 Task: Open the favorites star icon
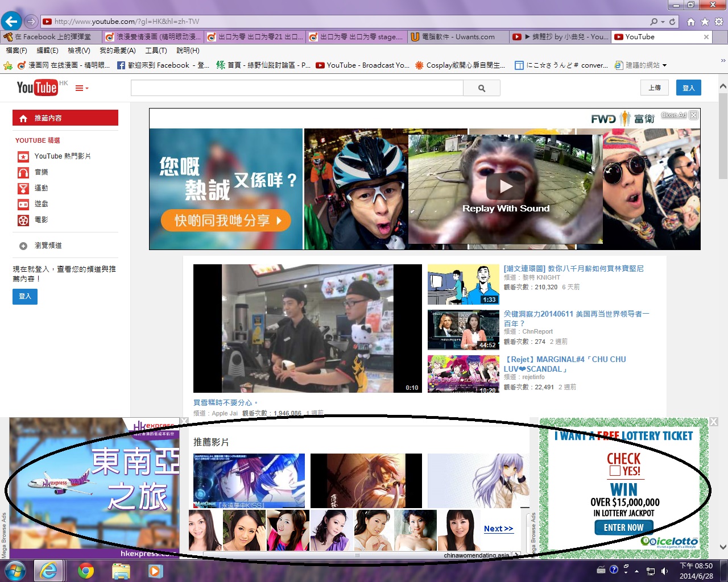[705, 22]
